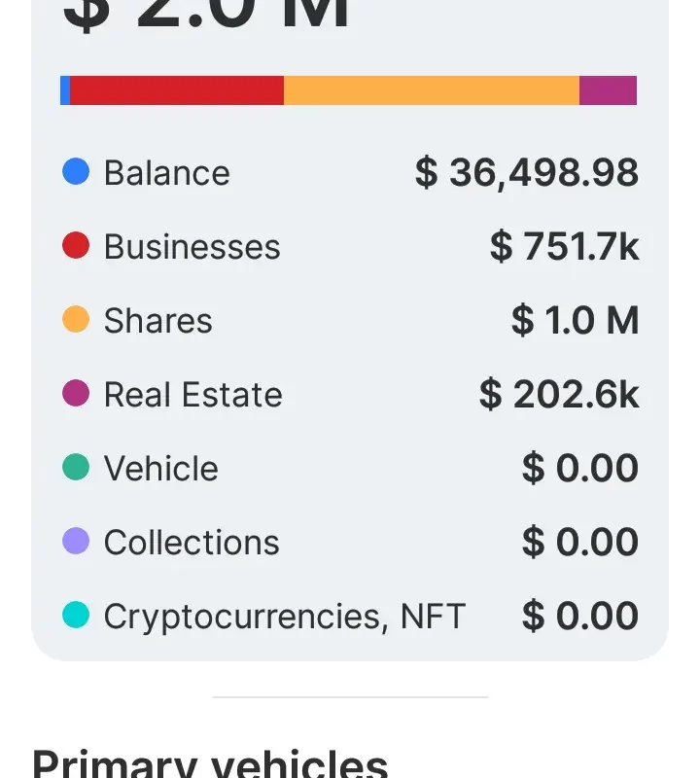Click the red Businesses legend dot
The width and height of the screenshot is (700, 778).
[76, 246]
